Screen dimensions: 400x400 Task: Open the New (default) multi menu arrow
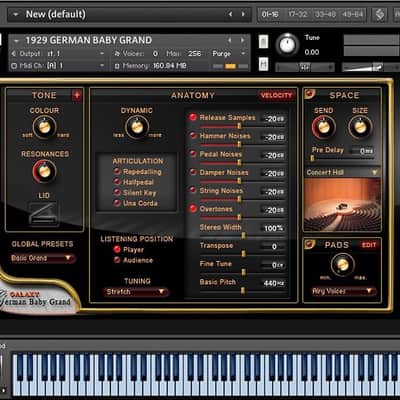tap(16, 14)
